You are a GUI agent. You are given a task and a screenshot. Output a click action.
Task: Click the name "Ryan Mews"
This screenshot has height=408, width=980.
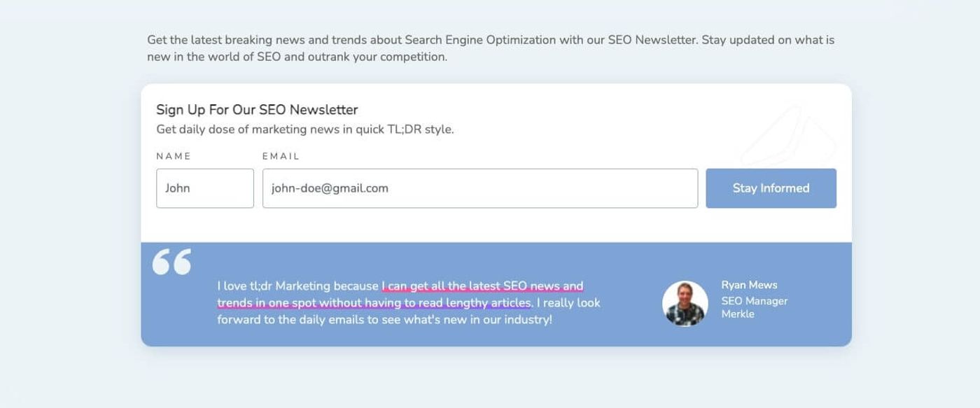[x=749, y=285]
